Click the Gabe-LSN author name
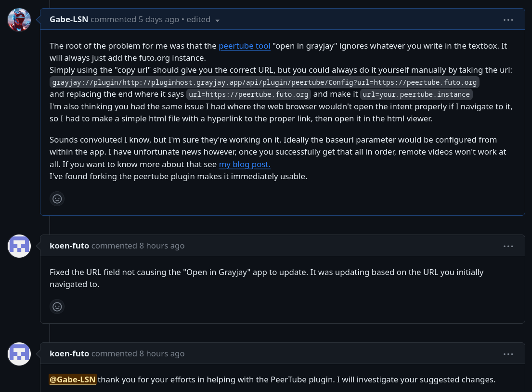The height and width of the screenshot is (392, 532). [x=69, y=20]
